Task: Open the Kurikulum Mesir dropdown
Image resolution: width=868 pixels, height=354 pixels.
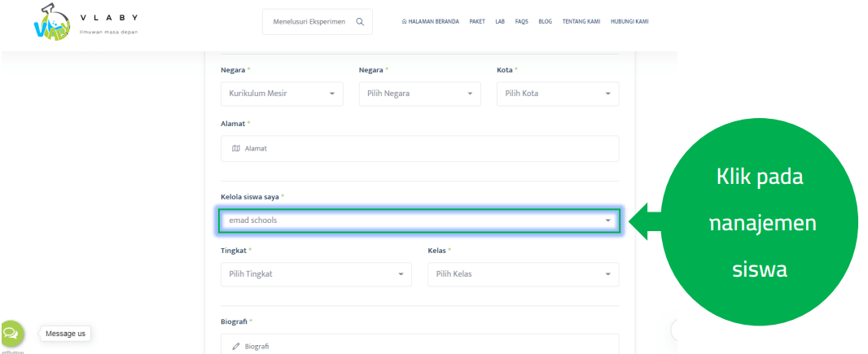Action: (x=281, y=94)
